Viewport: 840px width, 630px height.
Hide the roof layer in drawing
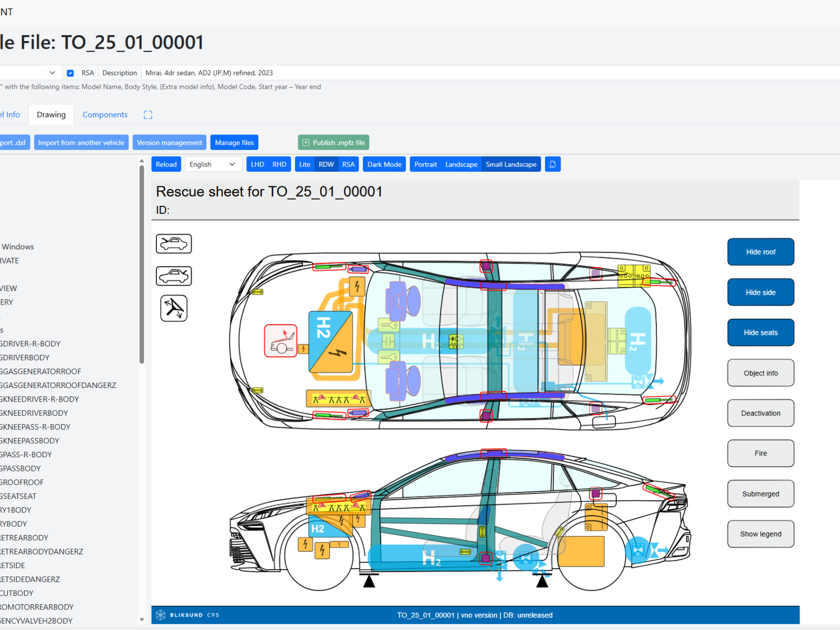tap(760, 252)
